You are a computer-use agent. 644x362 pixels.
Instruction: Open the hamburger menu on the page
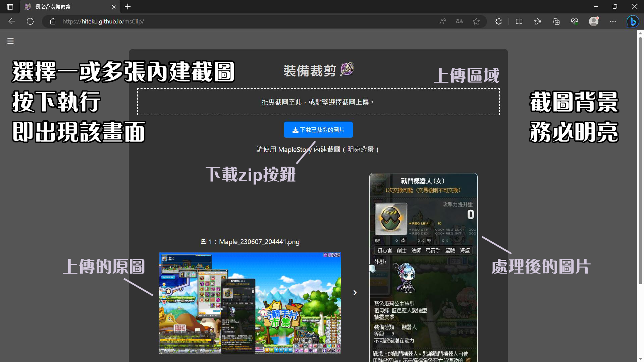[x=10, y=41]
